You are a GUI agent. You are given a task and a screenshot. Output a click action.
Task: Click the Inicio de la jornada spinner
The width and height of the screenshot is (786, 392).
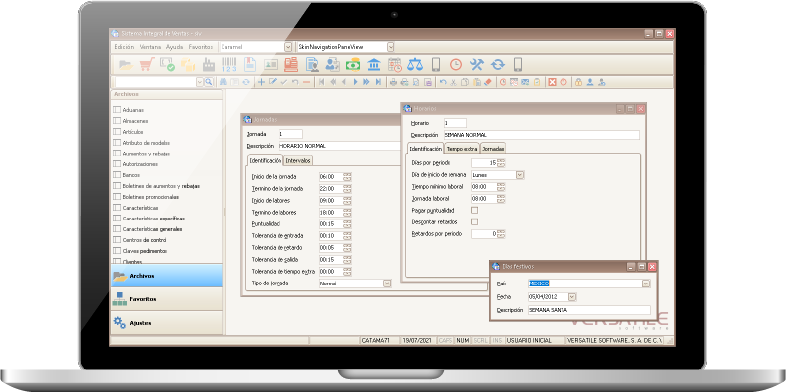point(347,176)
